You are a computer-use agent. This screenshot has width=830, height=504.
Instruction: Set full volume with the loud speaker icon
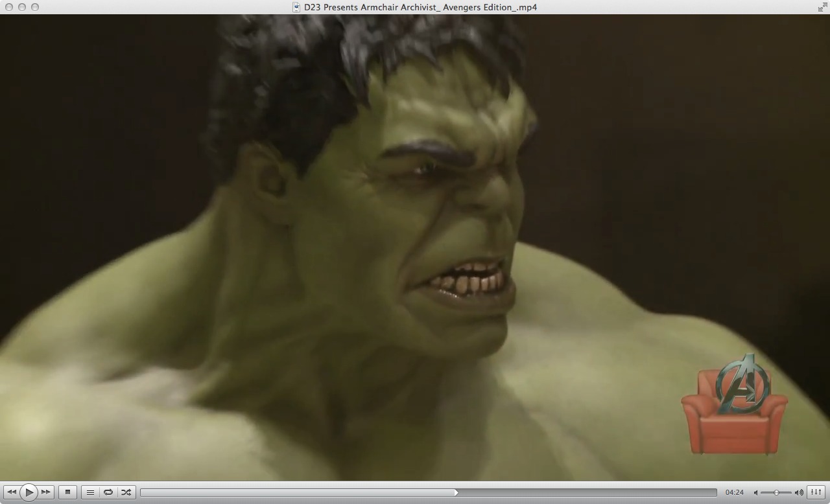tap(799, 493)
